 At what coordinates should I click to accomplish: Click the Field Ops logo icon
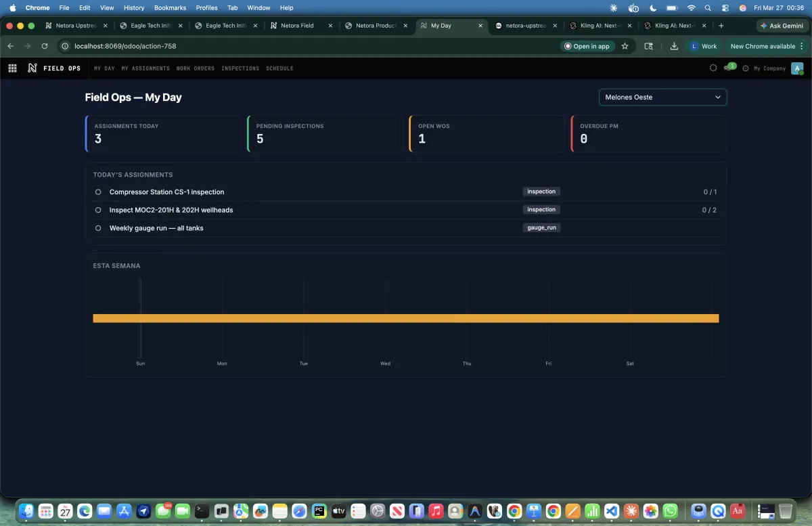point(31,68)
